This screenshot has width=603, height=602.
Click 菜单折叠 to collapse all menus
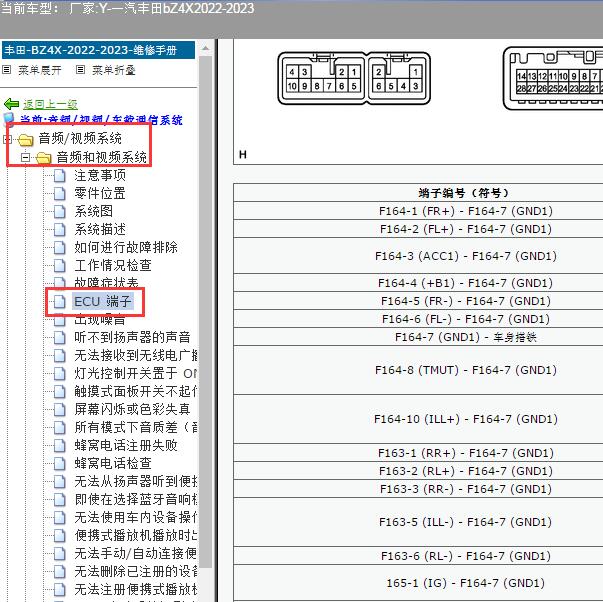pos(113,70)
